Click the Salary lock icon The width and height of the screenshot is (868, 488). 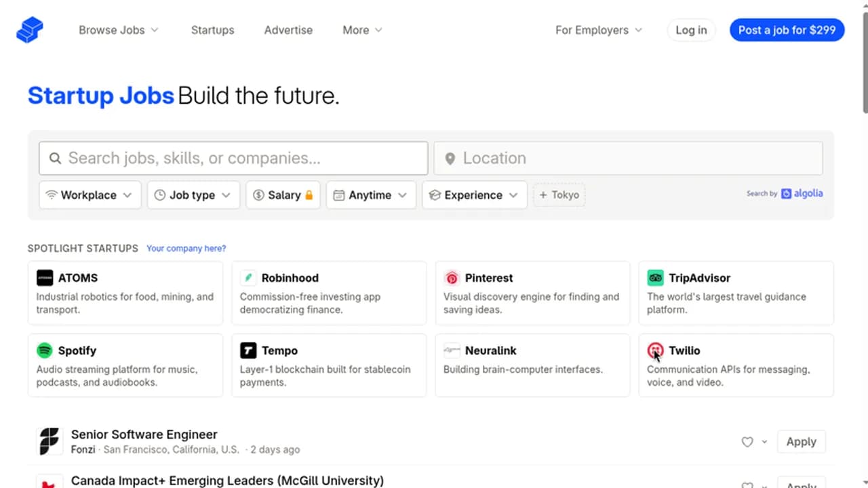point(309,195)
